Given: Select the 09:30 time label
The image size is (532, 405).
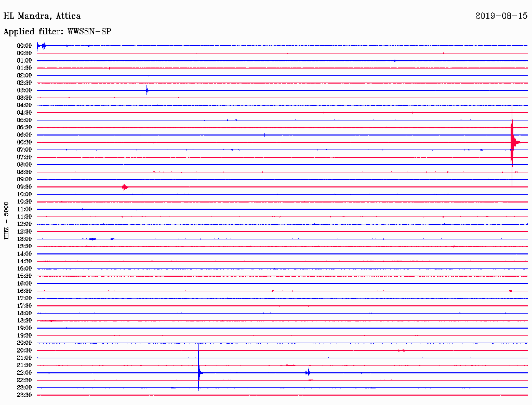Looking at the screenshot, I should click(x=24, y=187).
